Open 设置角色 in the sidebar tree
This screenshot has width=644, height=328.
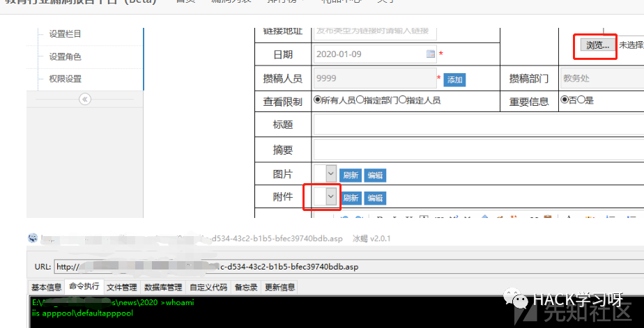[65, 56]
